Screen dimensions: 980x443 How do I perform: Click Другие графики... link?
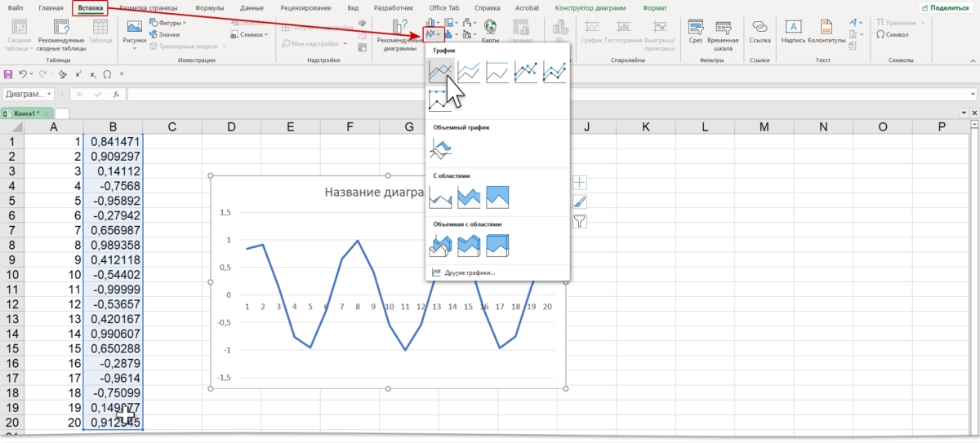click(470, 272)
